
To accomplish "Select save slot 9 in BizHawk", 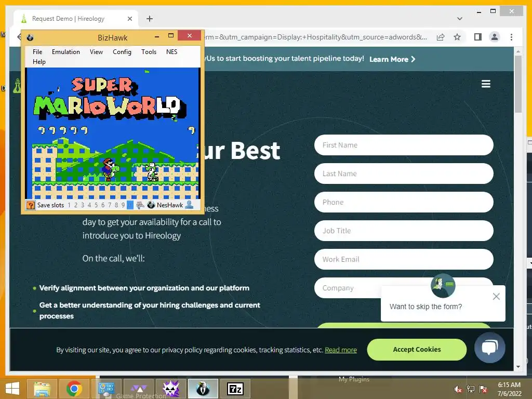I will point(123,205).
